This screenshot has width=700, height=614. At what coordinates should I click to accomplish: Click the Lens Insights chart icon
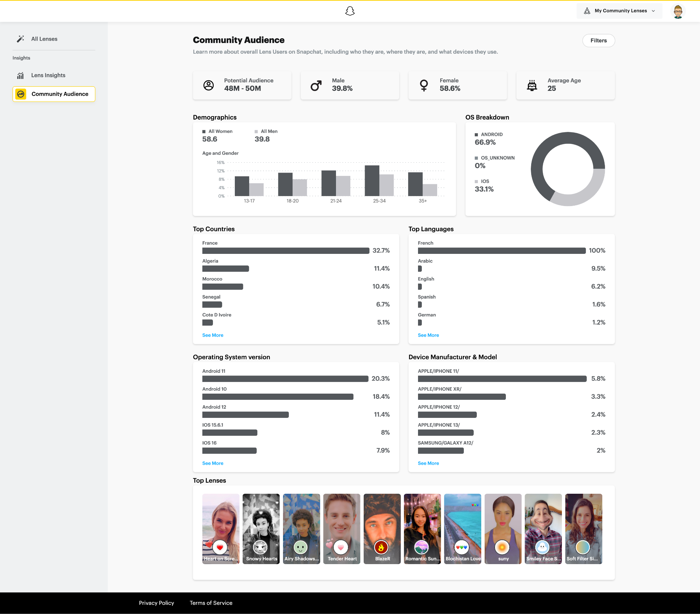21,75
